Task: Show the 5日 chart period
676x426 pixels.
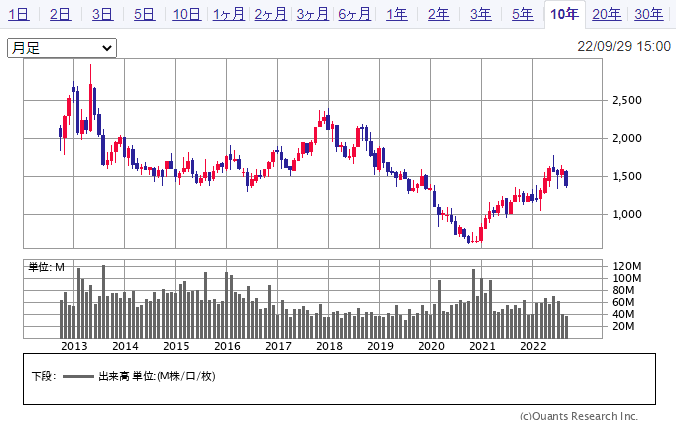Action: coord(144,14)
